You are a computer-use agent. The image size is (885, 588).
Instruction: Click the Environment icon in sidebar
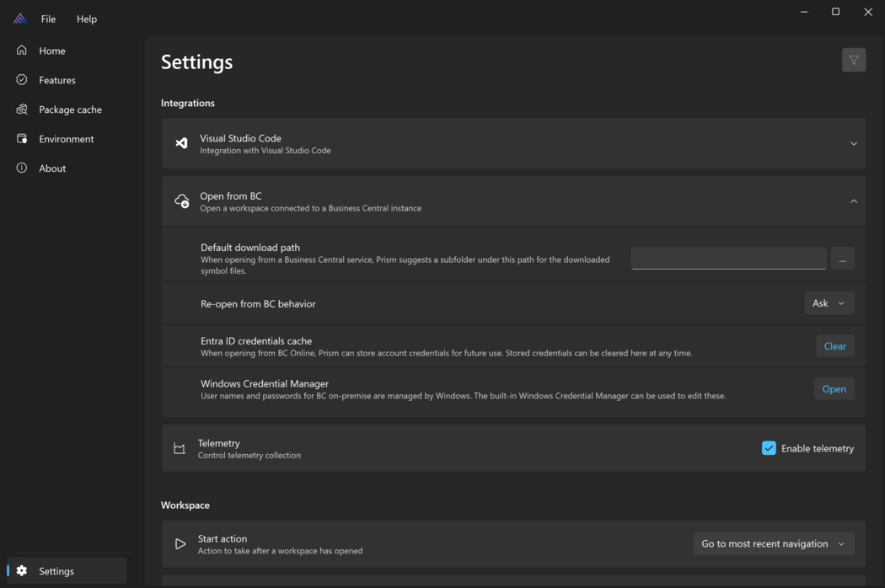[21, 138]
